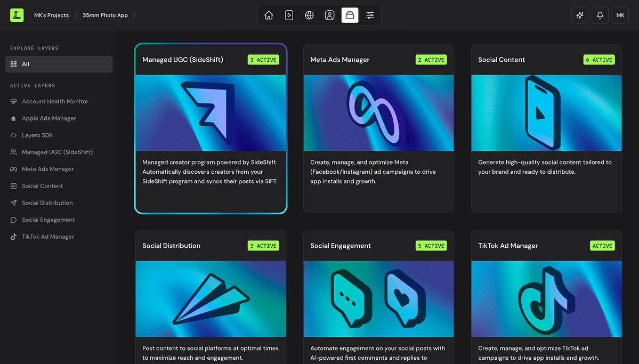Click the paper plane icon in sidebar
The width and height of the screenshot is (639, 364).
point(13,203)
